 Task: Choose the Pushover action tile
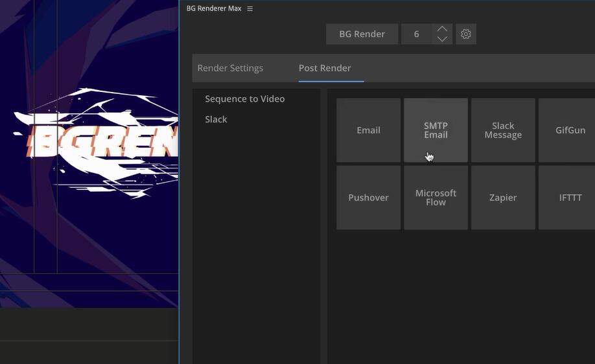pos(368,198)
